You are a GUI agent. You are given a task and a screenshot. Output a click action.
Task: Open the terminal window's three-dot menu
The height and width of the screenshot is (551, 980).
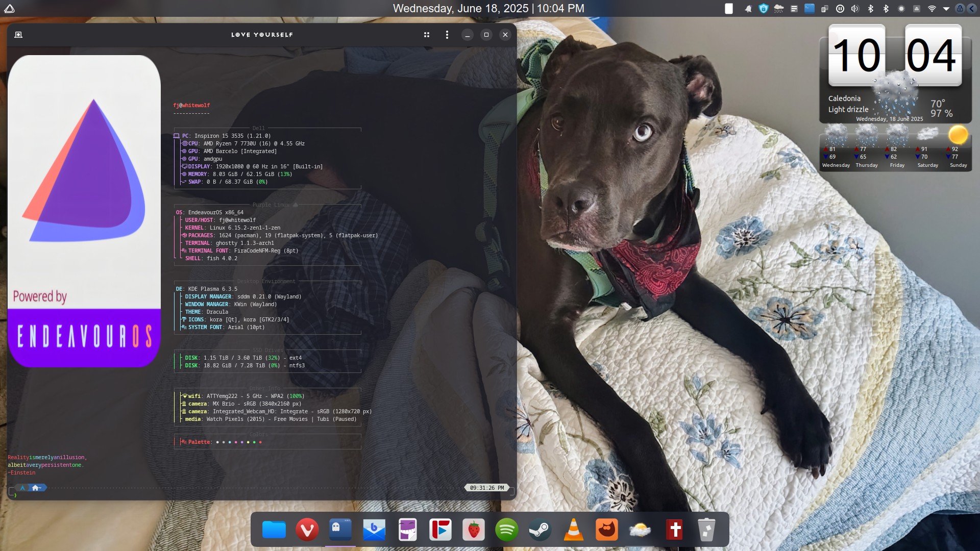click(447, 35)
